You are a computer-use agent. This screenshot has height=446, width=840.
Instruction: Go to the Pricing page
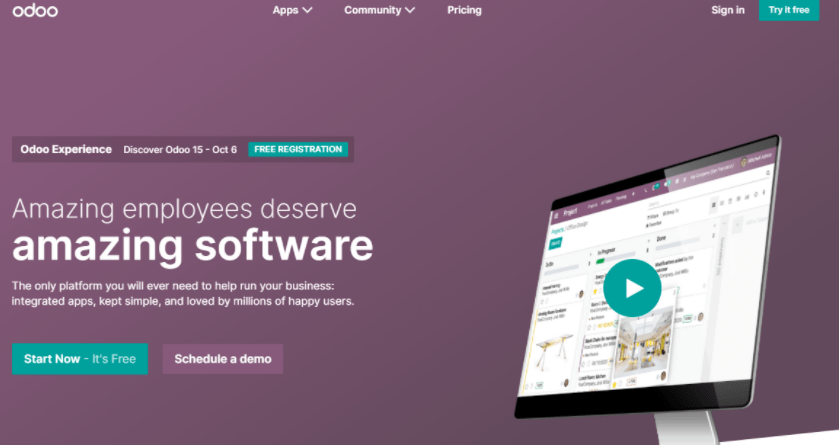(x=464, y=10)
